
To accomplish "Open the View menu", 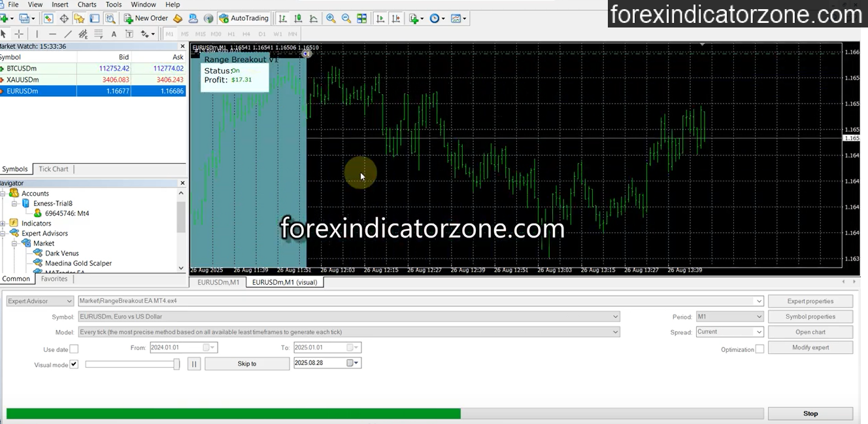I will tap(35, 5).
